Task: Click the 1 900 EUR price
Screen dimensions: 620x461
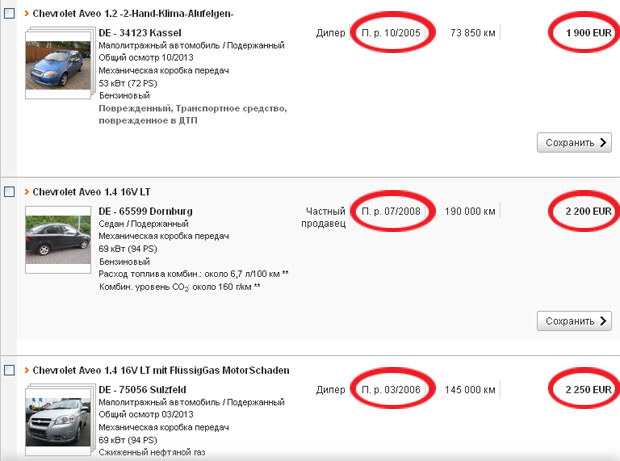Action: click(x=588, y=33)
